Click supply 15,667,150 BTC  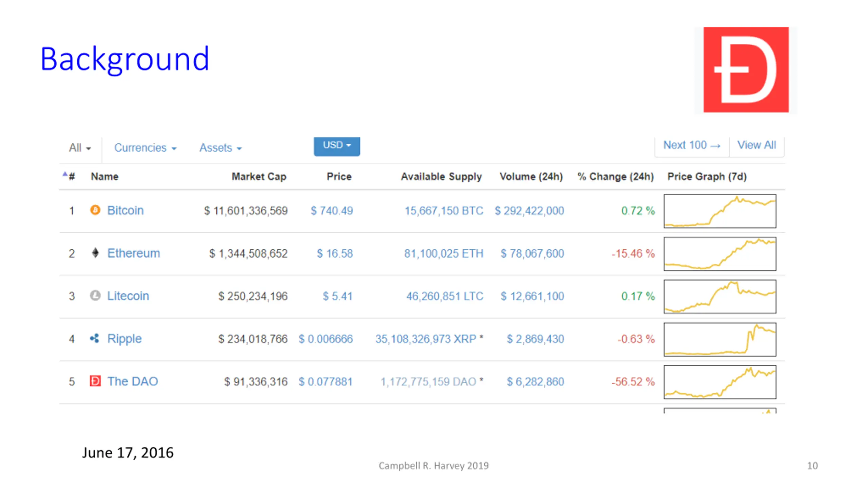(x=444, y=211)
